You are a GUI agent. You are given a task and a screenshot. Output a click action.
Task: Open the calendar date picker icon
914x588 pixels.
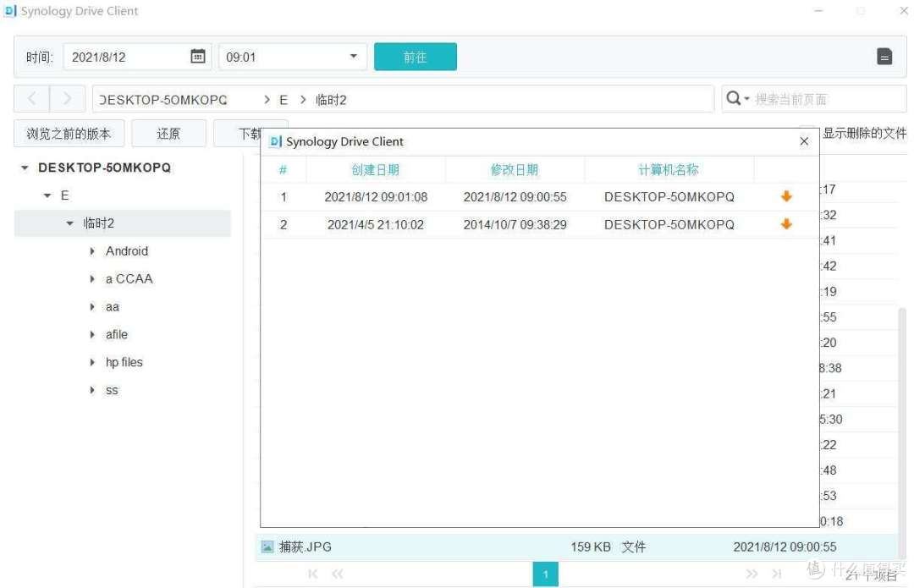point(197,56)
